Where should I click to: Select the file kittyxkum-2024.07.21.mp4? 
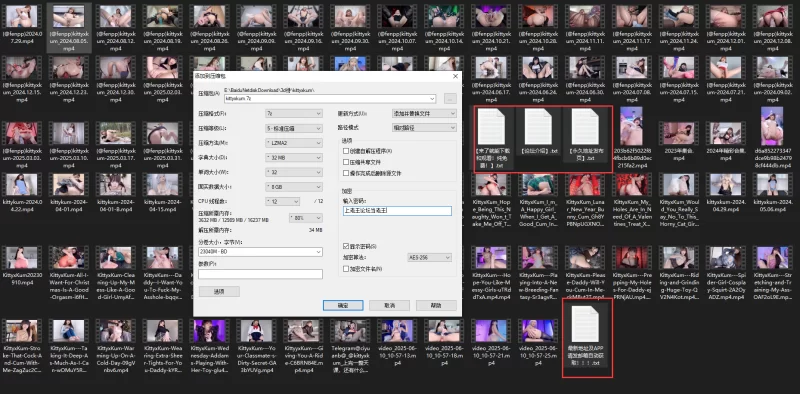coord(726,79)
